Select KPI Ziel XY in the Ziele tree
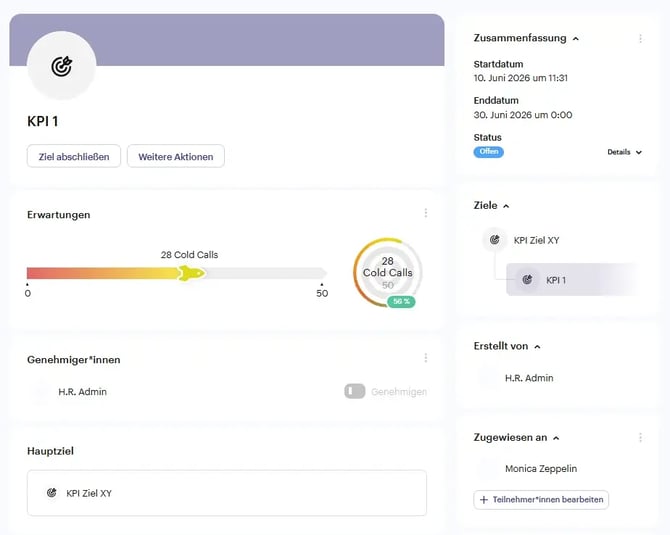Screen dimensions: 670x535 (x=536, y=240)
